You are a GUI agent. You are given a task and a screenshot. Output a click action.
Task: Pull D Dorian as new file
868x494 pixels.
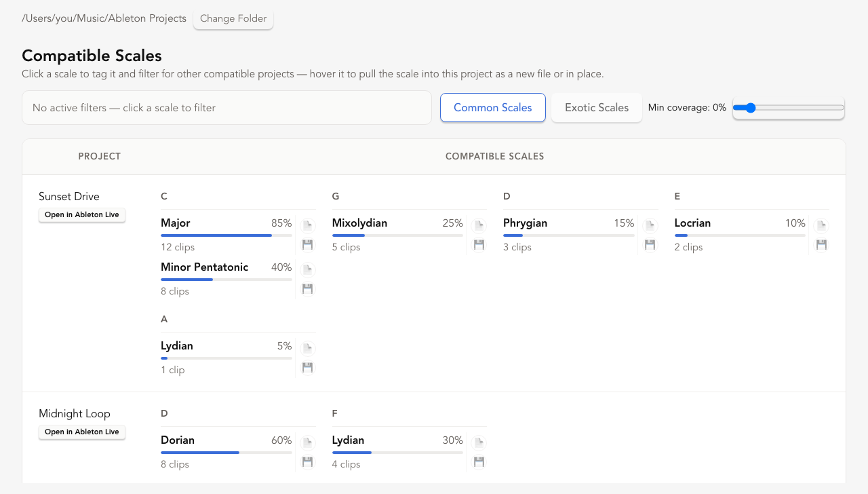308,443
